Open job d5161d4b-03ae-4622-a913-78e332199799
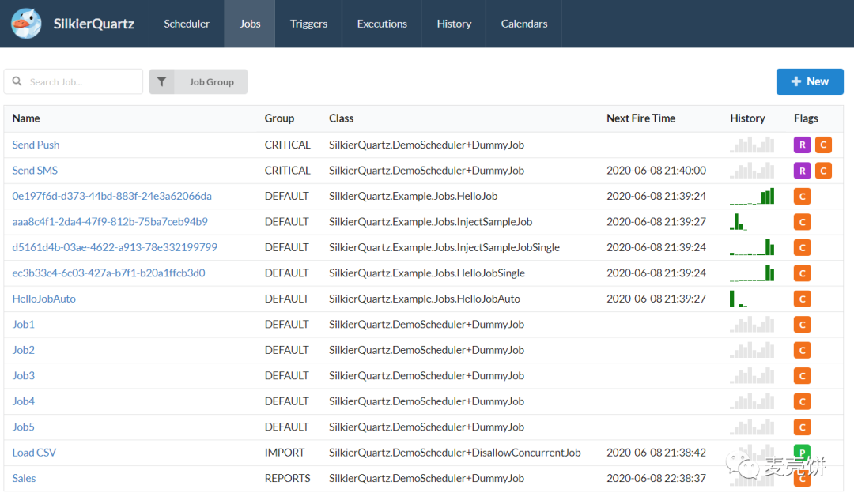 [115, 247]
